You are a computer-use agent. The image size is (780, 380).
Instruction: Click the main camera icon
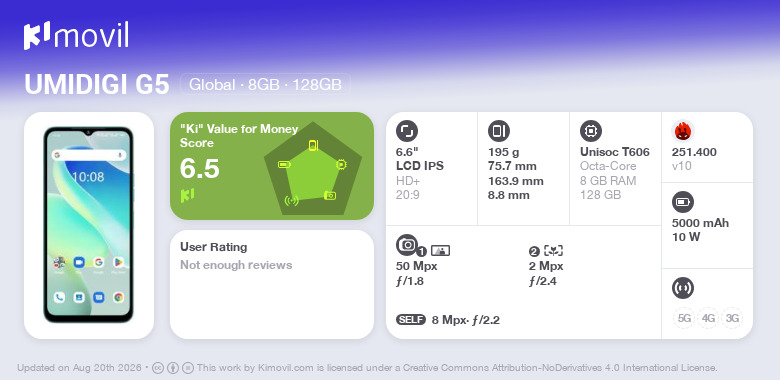(407, 244)
